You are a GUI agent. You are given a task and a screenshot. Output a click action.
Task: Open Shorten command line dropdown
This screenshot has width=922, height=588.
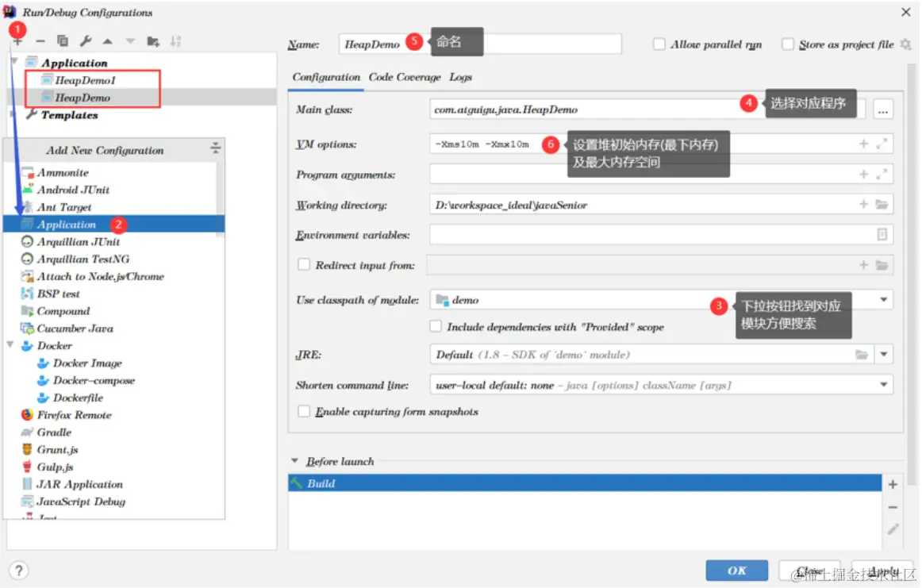coord(883,385)
